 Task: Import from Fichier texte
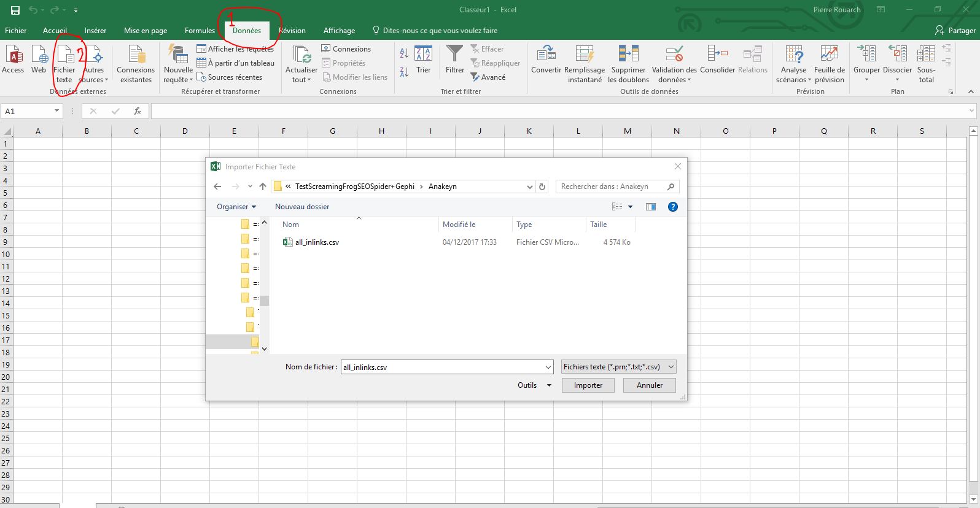(x=64, y=64)
